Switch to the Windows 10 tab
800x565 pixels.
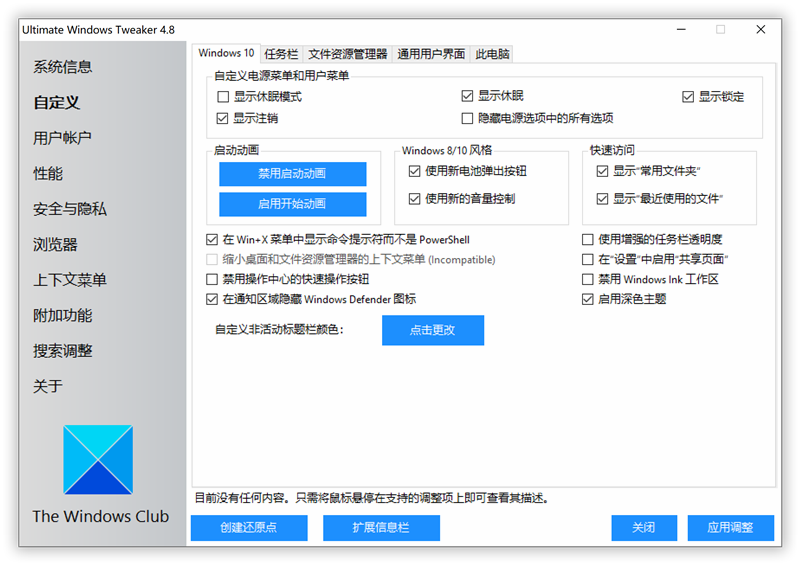[x=226, y=53]
